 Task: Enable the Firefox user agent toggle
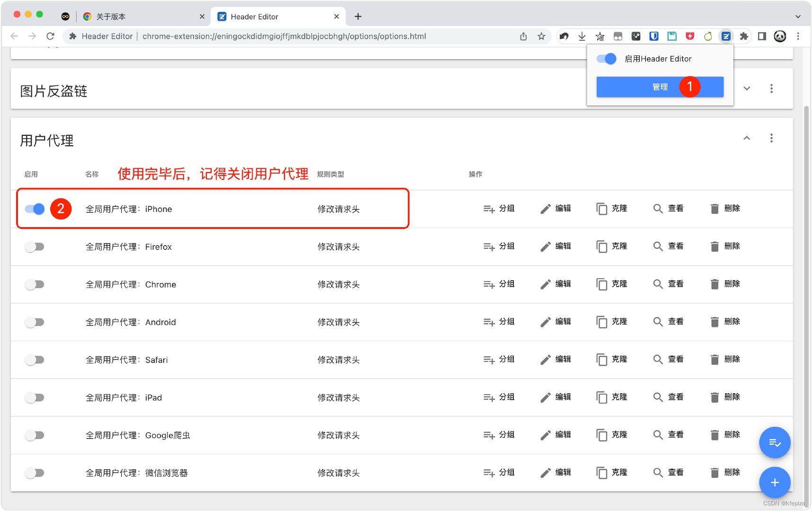click(x=35, y=247)
